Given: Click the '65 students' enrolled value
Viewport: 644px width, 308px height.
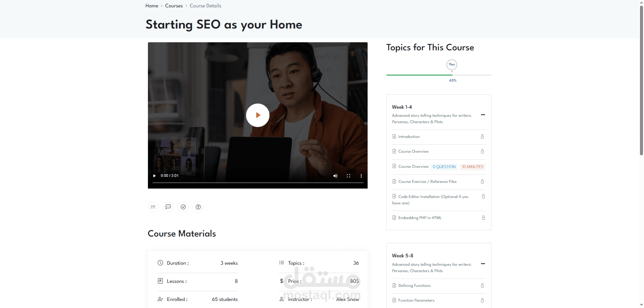Looking at the screenshot, I should [x=225, y=299].
